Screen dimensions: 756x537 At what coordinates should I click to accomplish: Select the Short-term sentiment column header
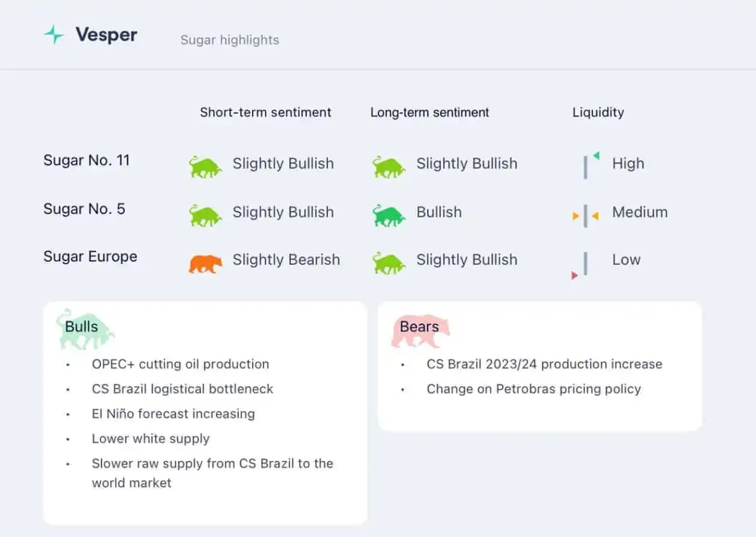point(265,112)
